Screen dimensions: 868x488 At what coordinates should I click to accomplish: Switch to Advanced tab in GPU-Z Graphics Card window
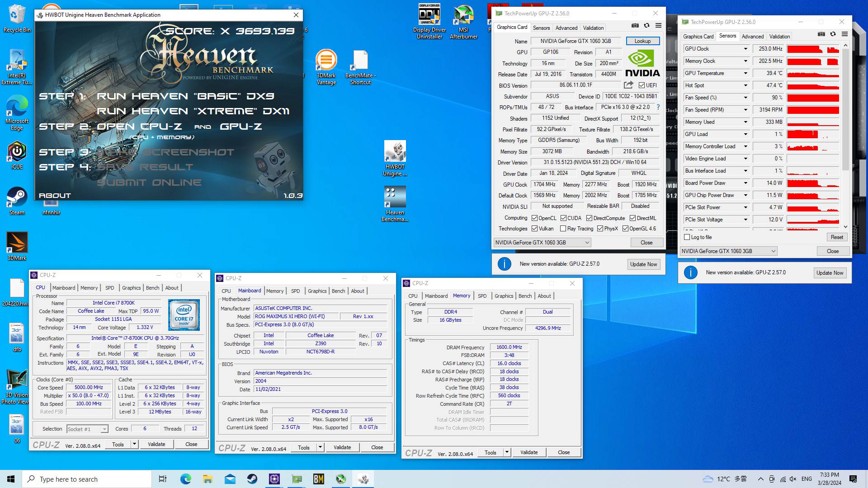click(x=566, y=28)
